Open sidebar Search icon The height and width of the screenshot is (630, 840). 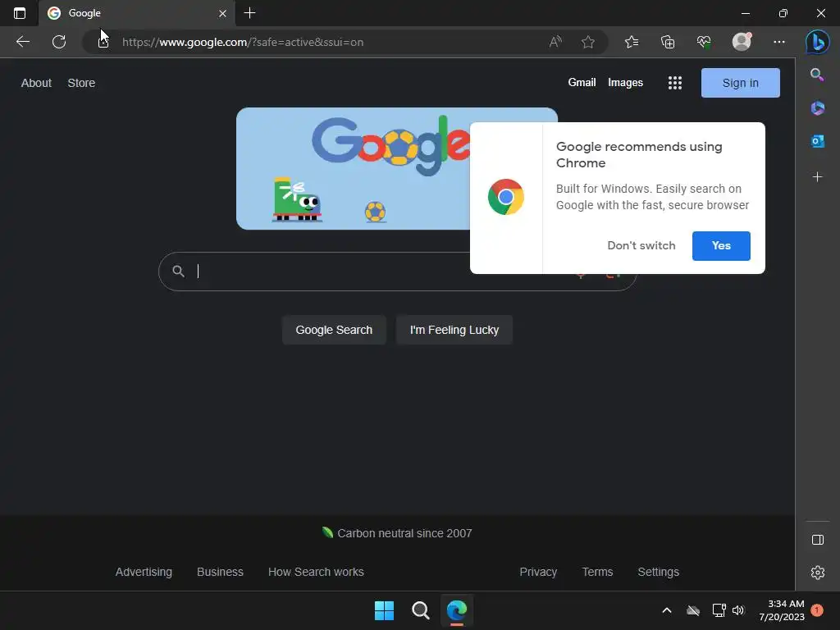coord(817,75)
